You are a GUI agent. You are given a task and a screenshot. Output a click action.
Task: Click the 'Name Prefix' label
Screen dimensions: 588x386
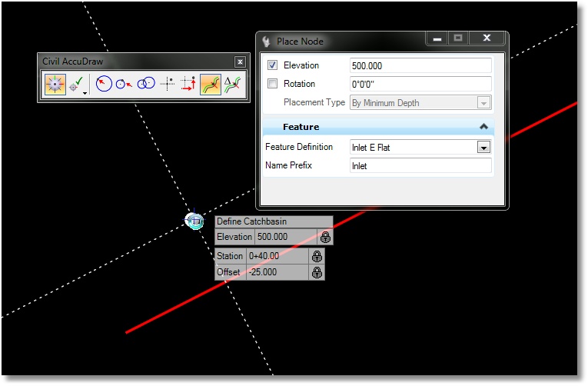click(288, 165)
